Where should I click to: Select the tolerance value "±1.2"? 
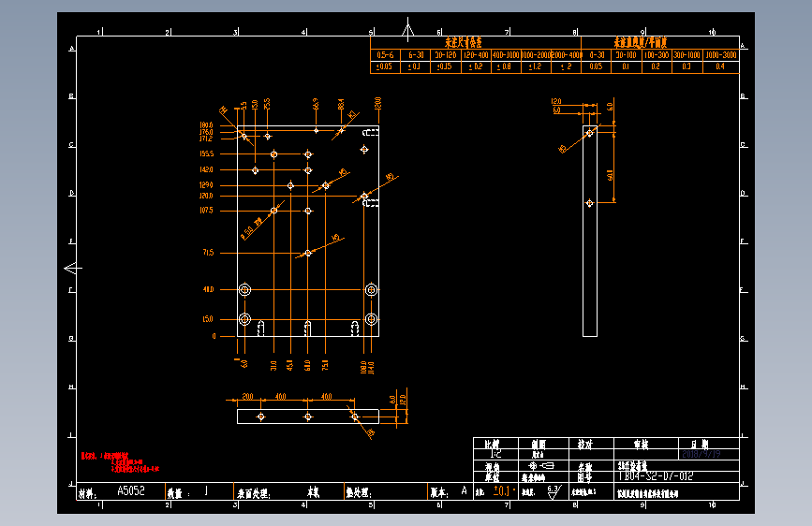(535, 66)
